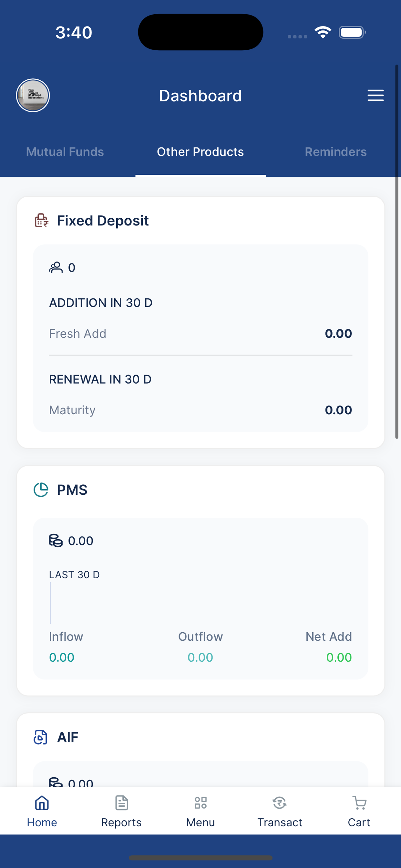
Task: Switch to the Mutual Funds tab
Action: [x=65, y=152]
